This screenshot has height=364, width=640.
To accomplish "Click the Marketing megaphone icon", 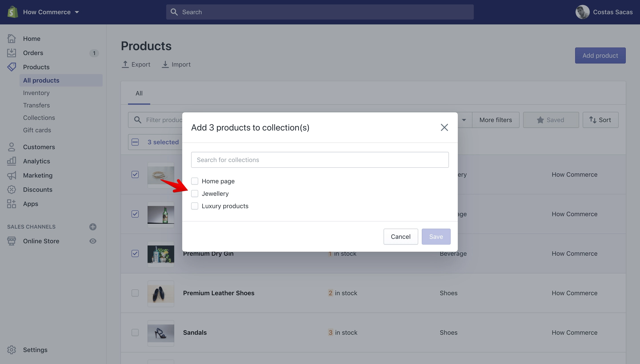I will click(12, 176).
